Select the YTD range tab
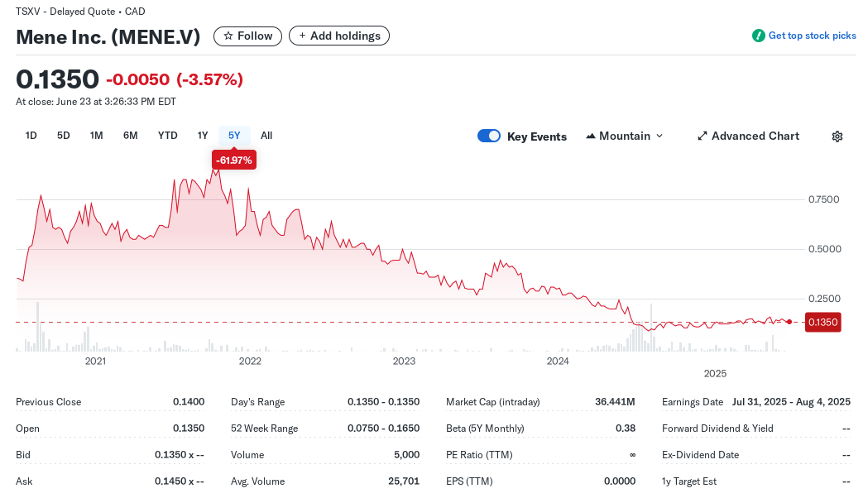This screenshot has height=498, width=868. [167, 136]
